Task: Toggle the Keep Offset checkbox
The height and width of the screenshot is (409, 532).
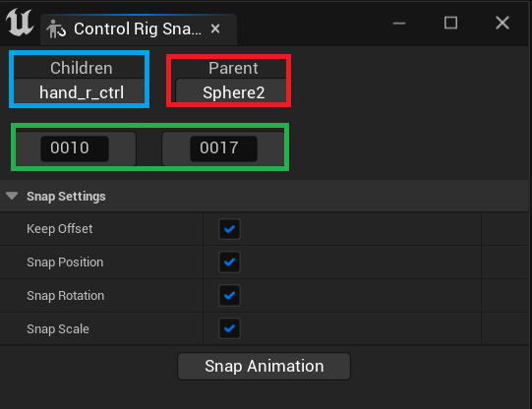Action: click(x=229, y=229)
